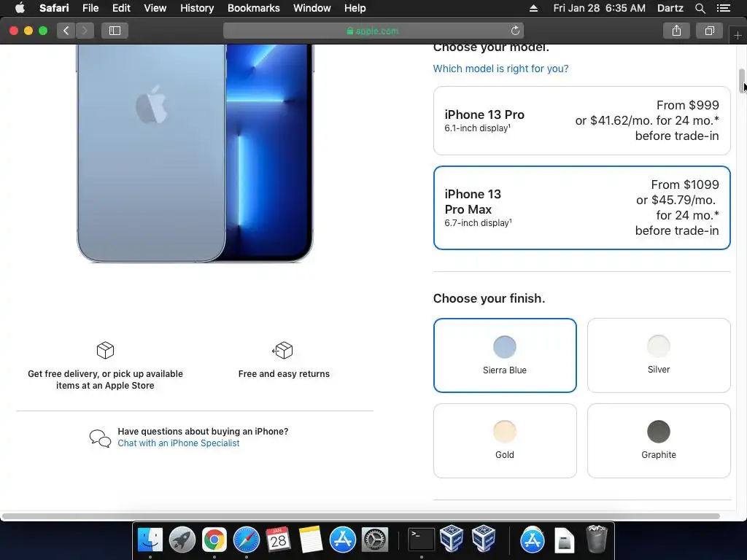Click the Dartz user name in menu bar
747x560 pixels.
coord(670,8)
